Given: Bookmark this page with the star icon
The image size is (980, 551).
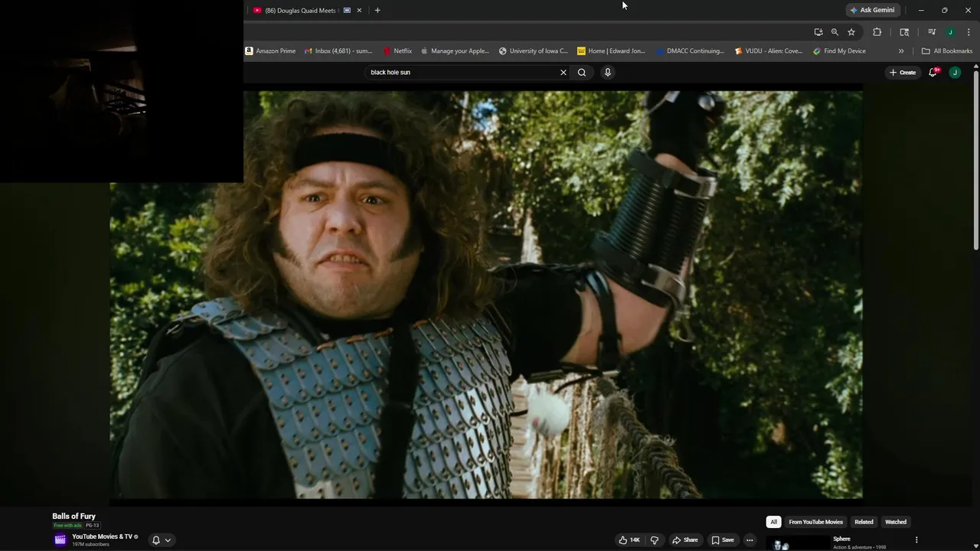Looking at the screenshot, I should click(851, 32).
